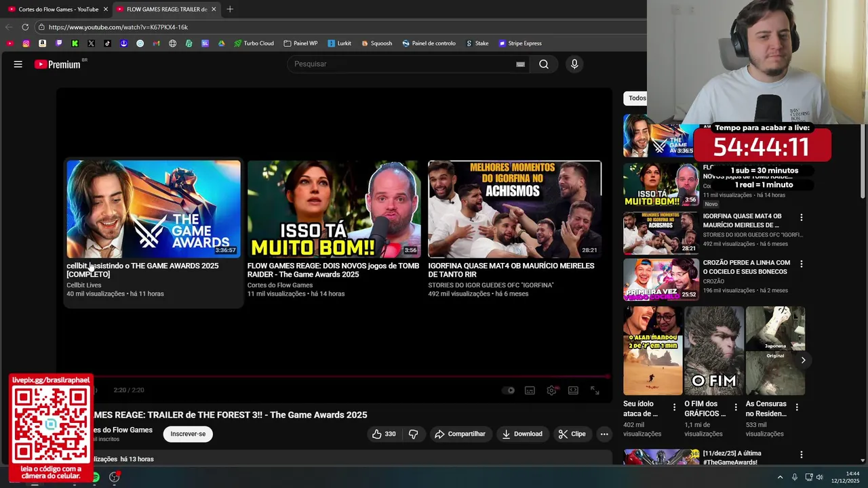
Task: Close the 'Cortes do Flow Games' tab
Action: [x=105, y=9]
